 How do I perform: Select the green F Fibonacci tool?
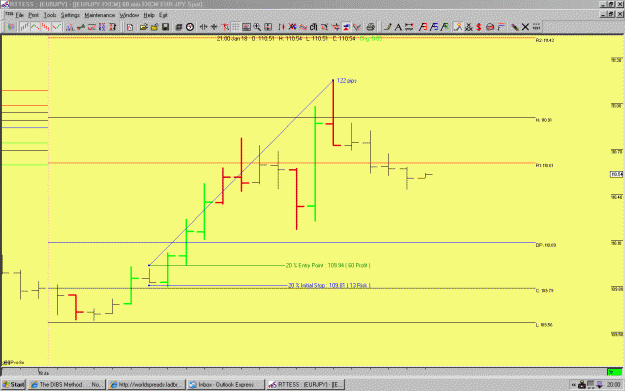pyautogui.click(x=444, y=27)
